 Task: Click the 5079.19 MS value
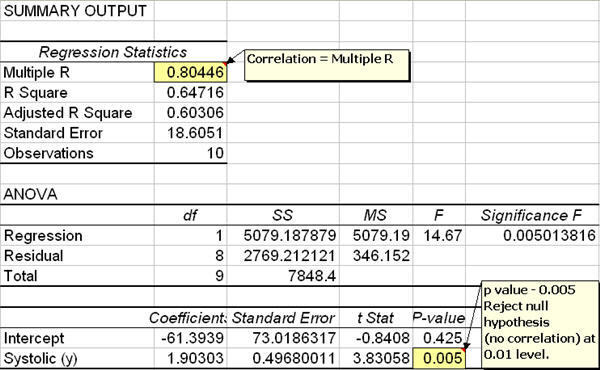coord(376,236)
